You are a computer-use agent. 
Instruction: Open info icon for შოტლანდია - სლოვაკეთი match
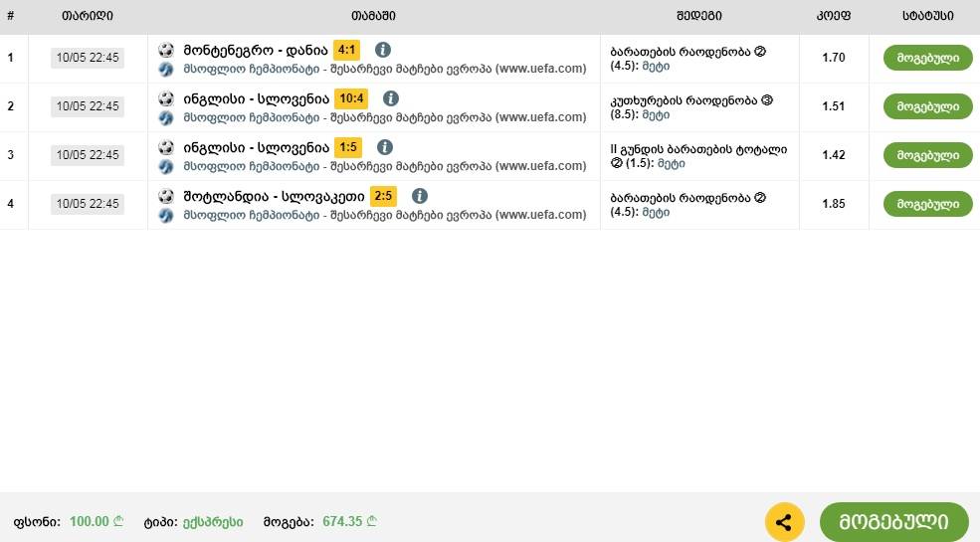click(x=420, y=196)
